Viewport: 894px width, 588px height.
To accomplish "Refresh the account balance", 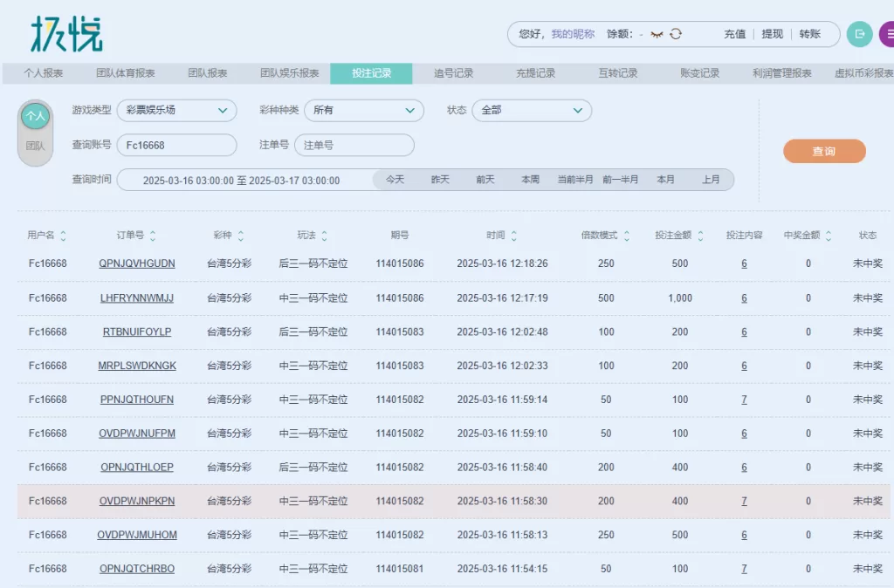I will coord(676,34).
